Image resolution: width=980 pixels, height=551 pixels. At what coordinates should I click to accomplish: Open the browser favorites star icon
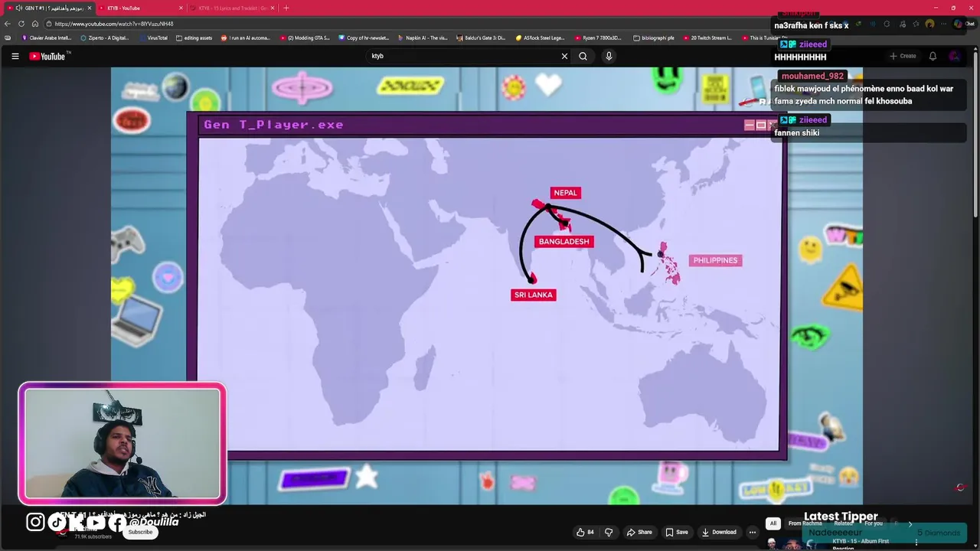pyautogui.click(x=916, y=24)
